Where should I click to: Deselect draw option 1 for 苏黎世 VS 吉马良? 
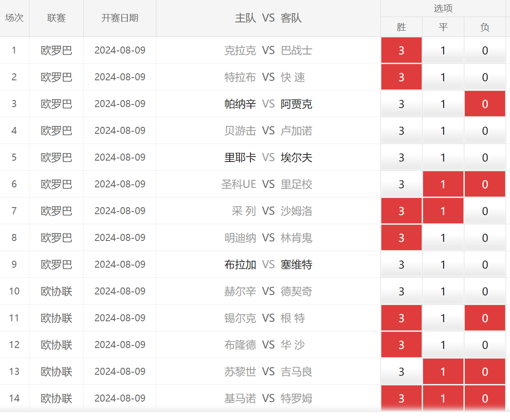pos(443,371)
